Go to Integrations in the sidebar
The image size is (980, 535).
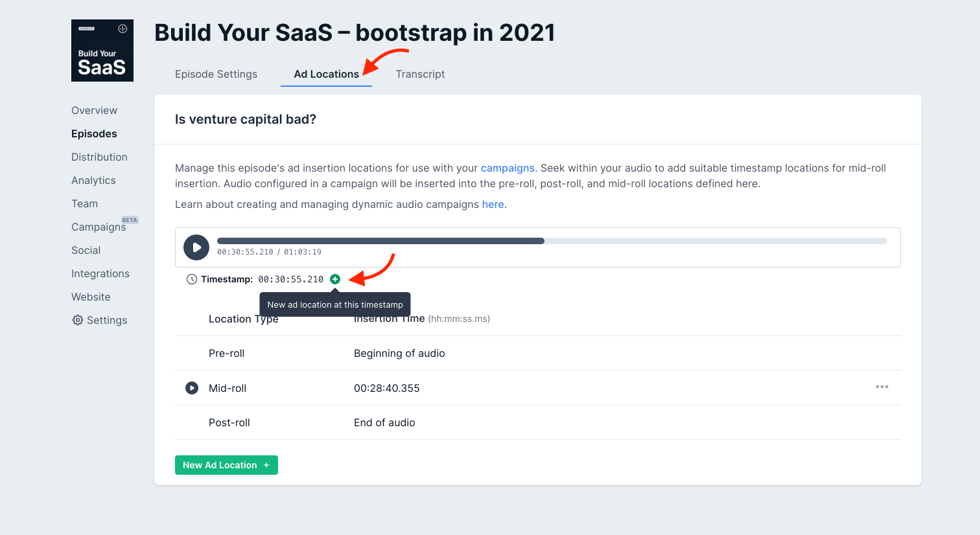pos(100,273)
